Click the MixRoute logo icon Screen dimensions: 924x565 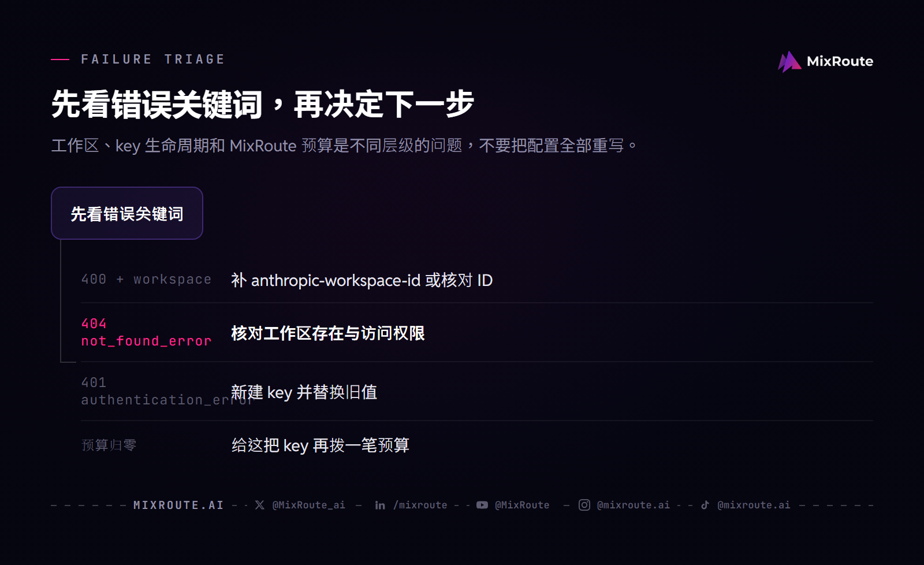point(789,61)
